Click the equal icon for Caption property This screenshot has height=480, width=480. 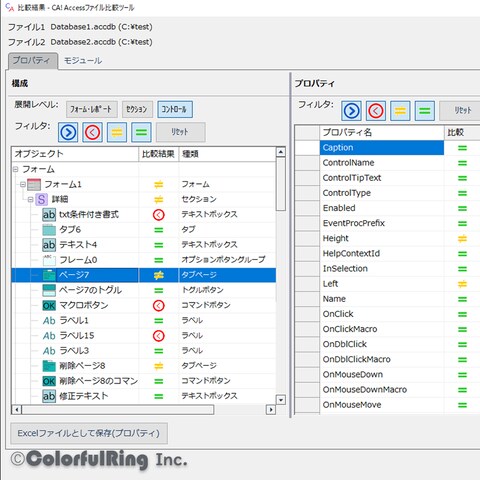462,148
